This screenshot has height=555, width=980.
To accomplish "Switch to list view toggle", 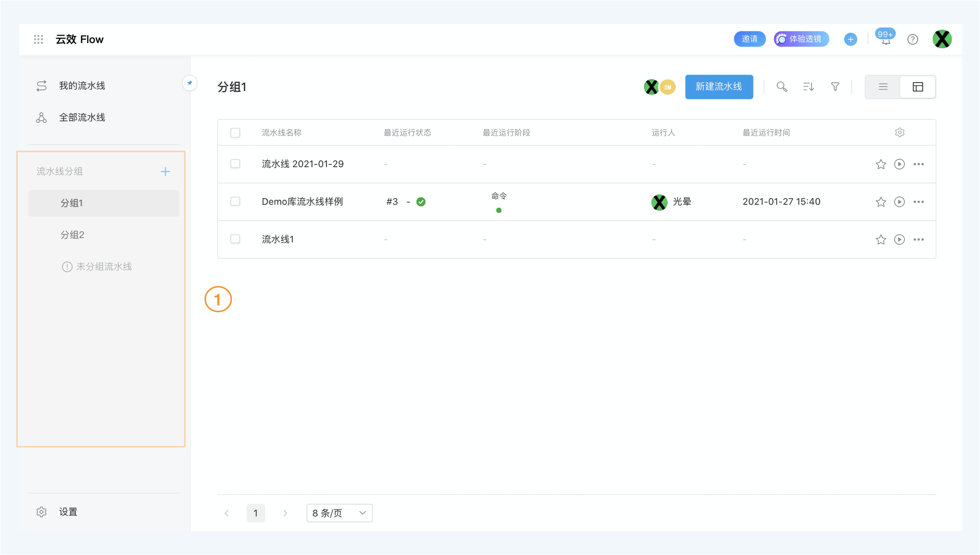I will point(883,87).
